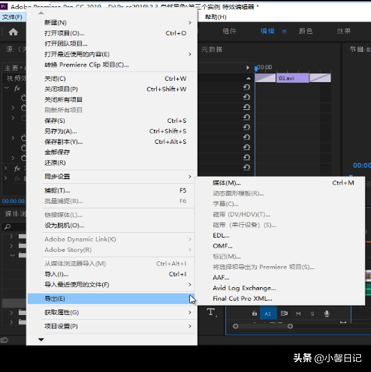Mute the A3 track with M
371x372 pixels.
coord(298,314)
